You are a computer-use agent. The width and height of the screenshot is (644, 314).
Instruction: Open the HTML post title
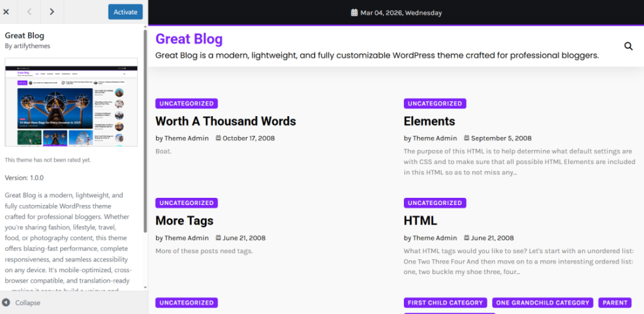tap(420, 221)
